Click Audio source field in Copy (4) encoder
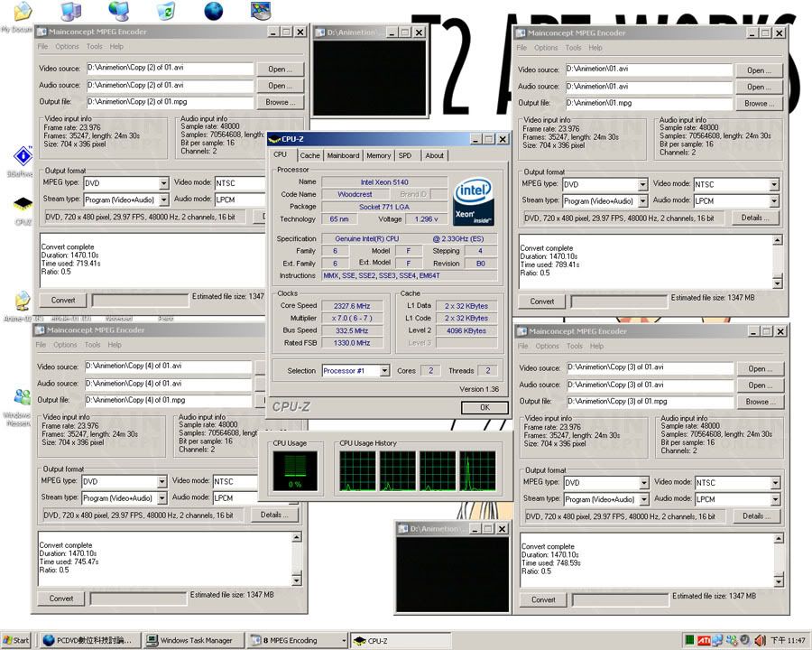Image resolution: width=812 pixels, height=650 pixels. point(169,384)
